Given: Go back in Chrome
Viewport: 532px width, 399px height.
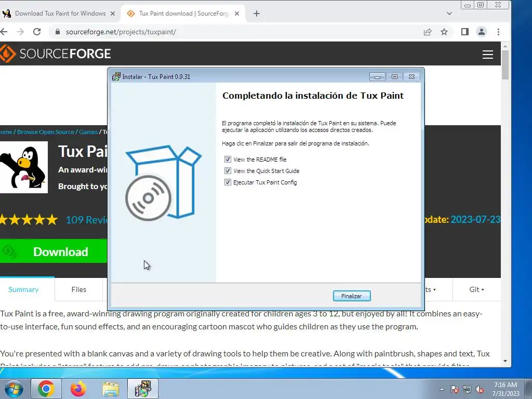Looking at the screenshot, I should click(x=4, y=32).
